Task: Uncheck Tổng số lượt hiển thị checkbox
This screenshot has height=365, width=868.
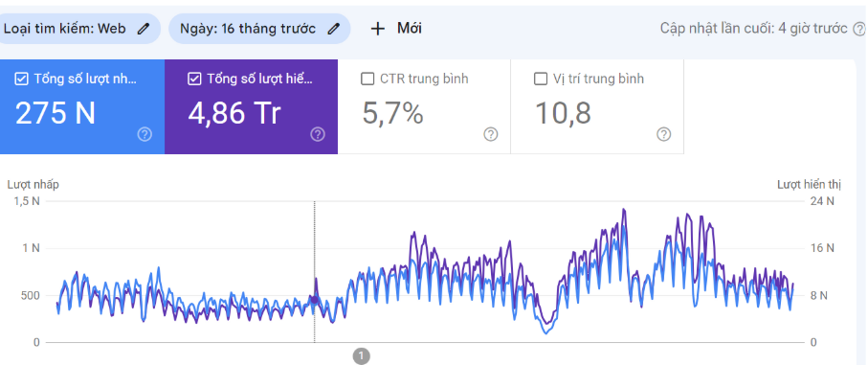Action: [194, 80]
